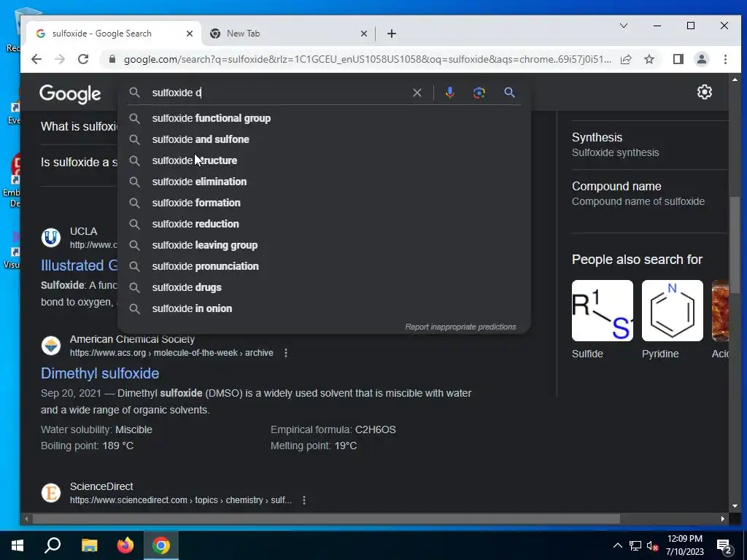Clear the search box with X icon
This screenshot has width=747, height=560.
point(417,93)
